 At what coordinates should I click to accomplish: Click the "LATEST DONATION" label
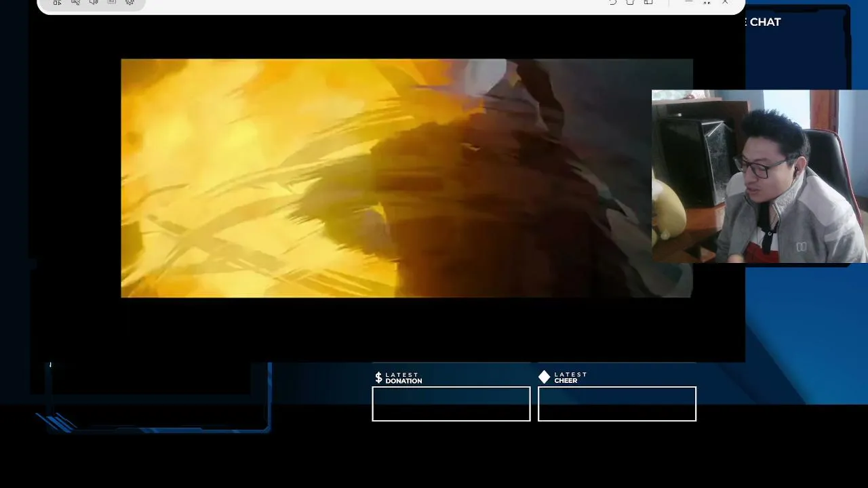403,378
